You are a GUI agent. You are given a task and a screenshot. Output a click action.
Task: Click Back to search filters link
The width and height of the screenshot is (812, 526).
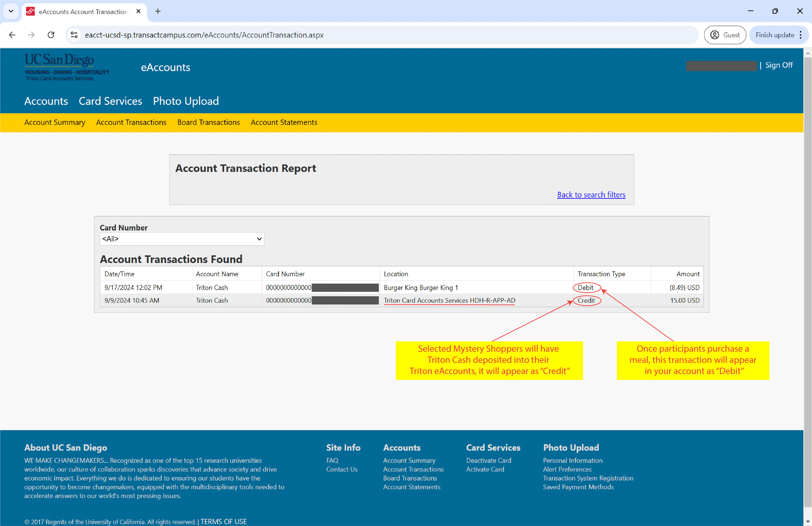click(x=591, y=195)
